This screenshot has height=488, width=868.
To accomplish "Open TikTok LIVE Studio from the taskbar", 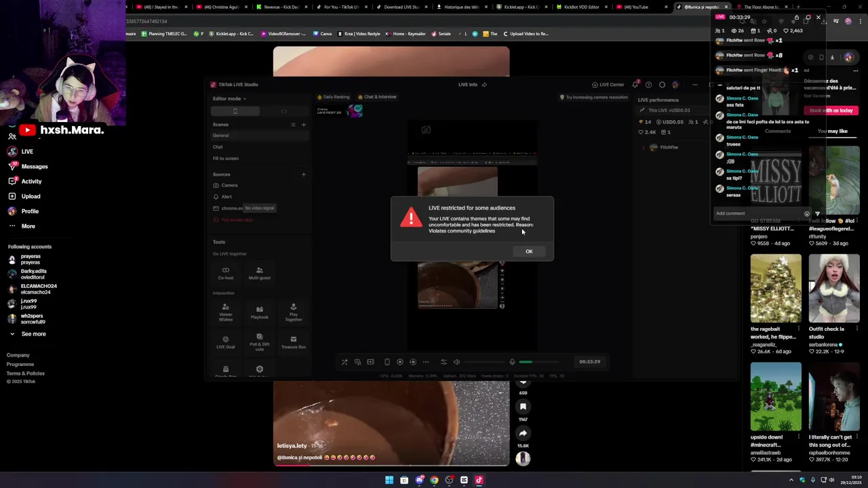I will point(479,480).
